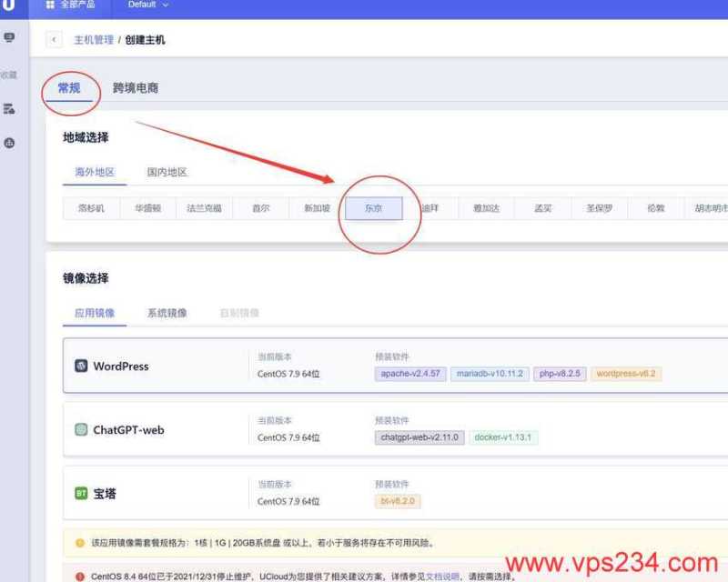Select 洛杉矶 as the server region
This screenshot has width=728, height=582.
pos(89,208)
